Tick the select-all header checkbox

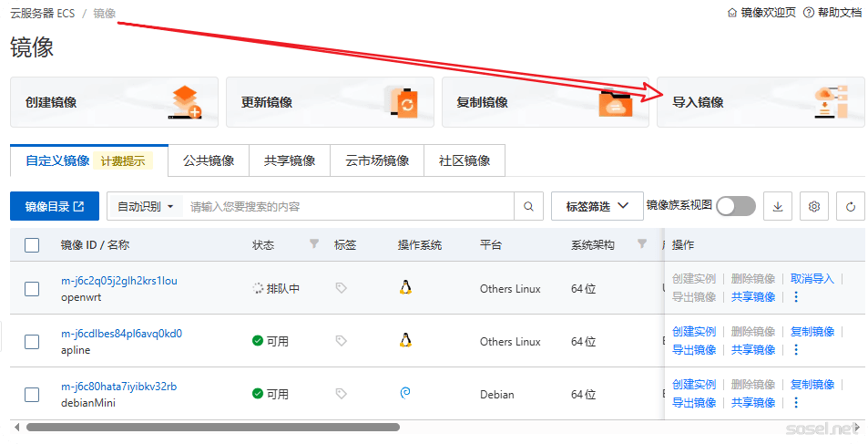pyautogui.click(x=32, y=244)
